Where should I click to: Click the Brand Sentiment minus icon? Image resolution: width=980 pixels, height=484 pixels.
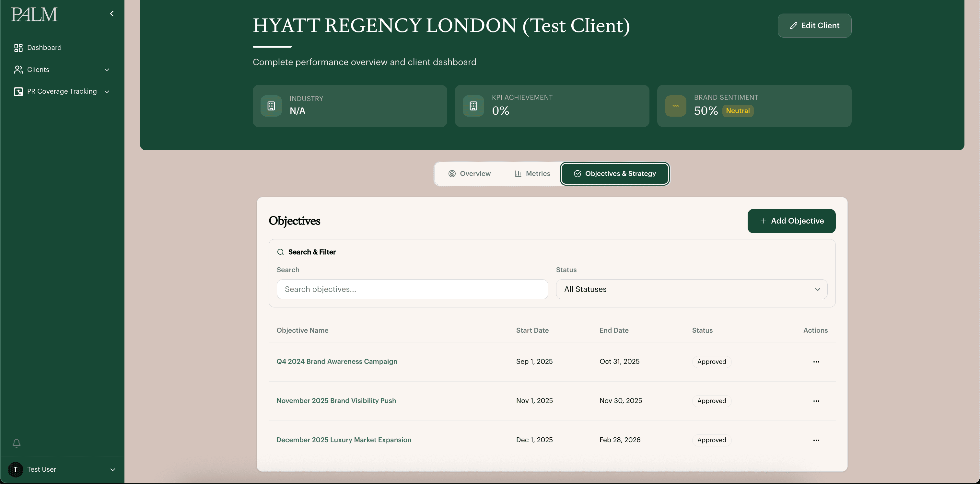(x=676, y=106)
